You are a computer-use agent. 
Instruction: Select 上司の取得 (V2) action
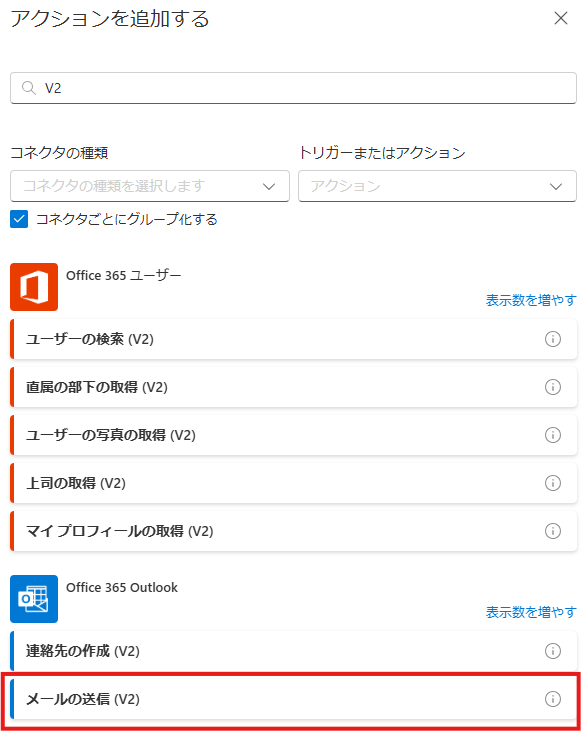(x=293, y=483)
